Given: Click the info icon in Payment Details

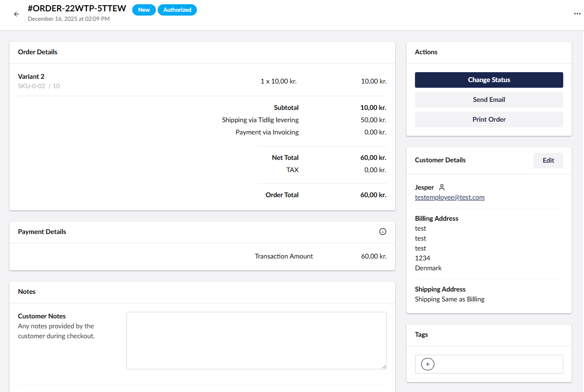Looking at the screenshot, I should click(x=382, y=231).
